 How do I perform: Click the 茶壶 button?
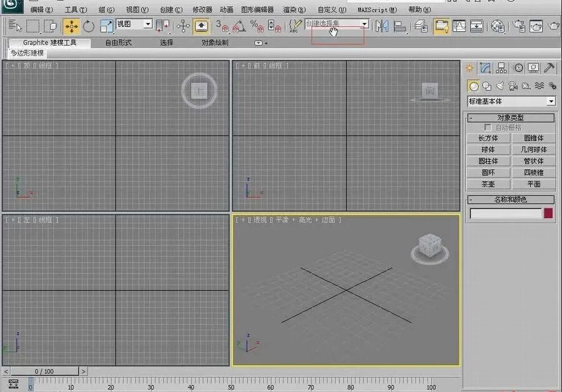click(x=488, y=184)
